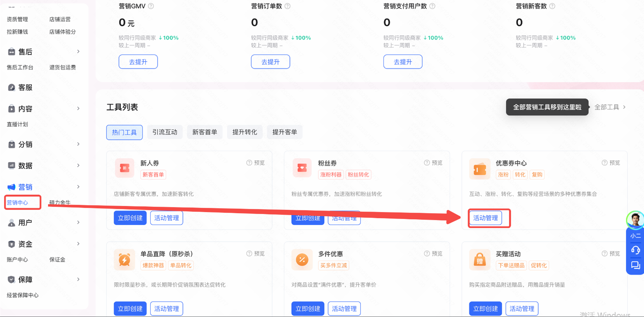
Task: Open 预览 for 买赠活动 card
Action: pyautogui.click(x=611, y=254)
